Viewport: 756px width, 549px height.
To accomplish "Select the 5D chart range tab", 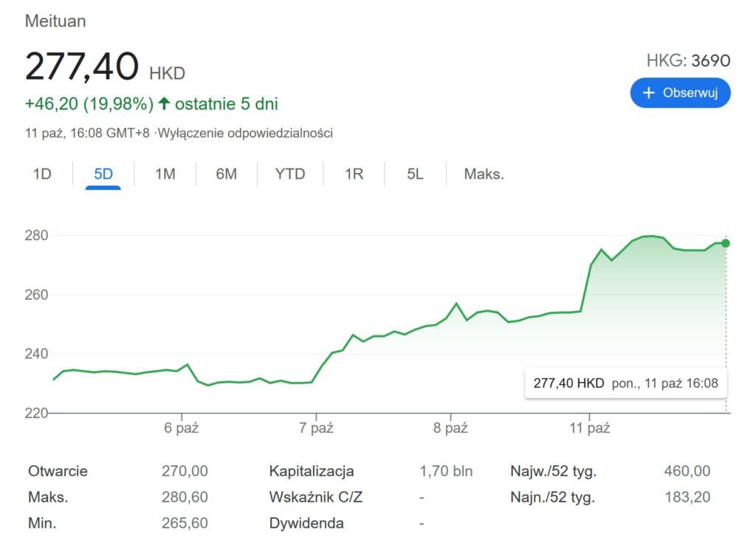I will (103, 174).
